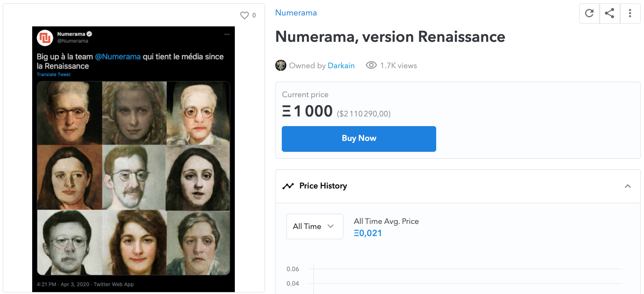Screen dimensions: 644x294
Task: Click the USD price ($2 110 290,00)
Action: pyautogui.click(x=363, y=114)
